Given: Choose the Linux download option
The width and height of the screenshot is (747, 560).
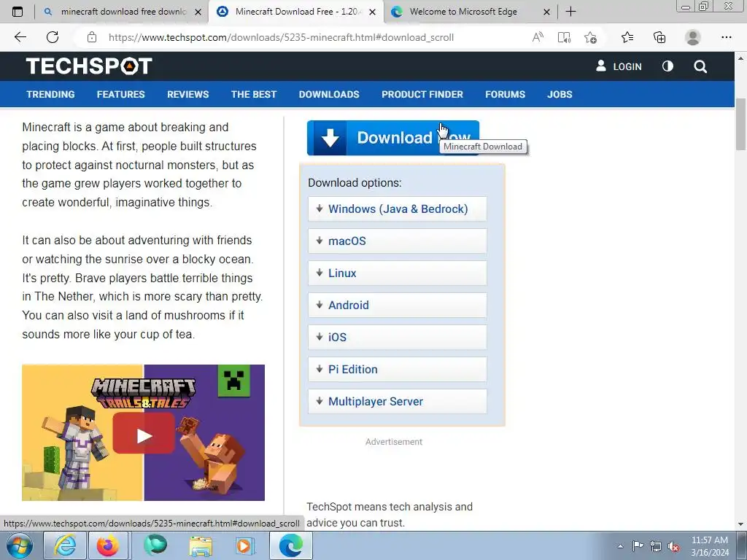Looking at the screenshot, I should (x=398, y=273).
